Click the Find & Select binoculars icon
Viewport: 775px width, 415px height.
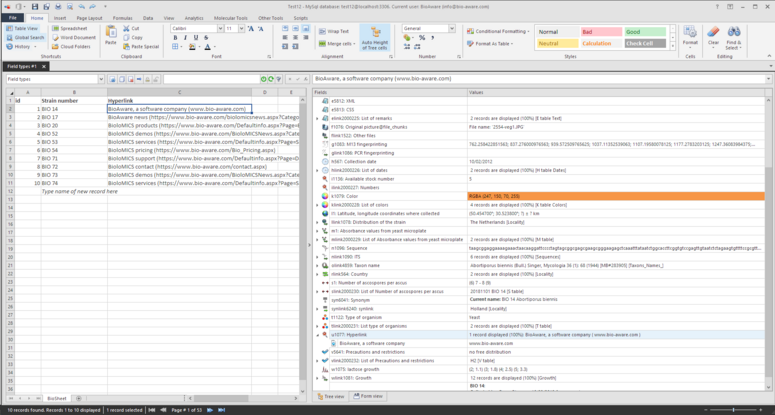point(733,32)
